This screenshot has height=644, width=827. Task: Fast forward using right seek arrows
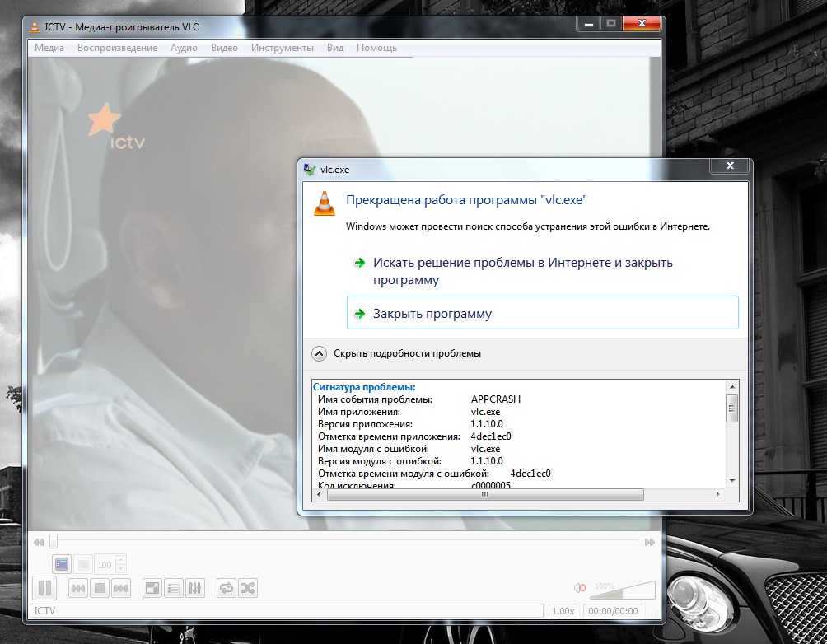(650, 542)
